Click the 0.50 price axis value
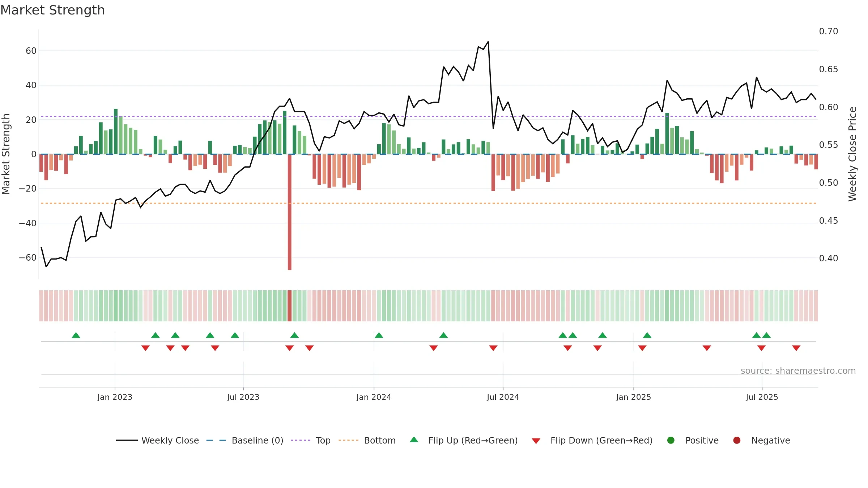Screen dimensions: 868x488 829,183
